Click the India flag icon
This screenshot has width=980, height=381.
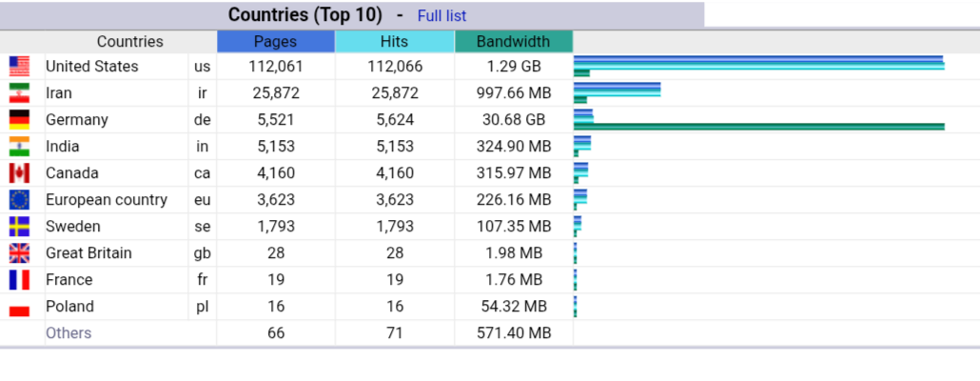point(19,147)
